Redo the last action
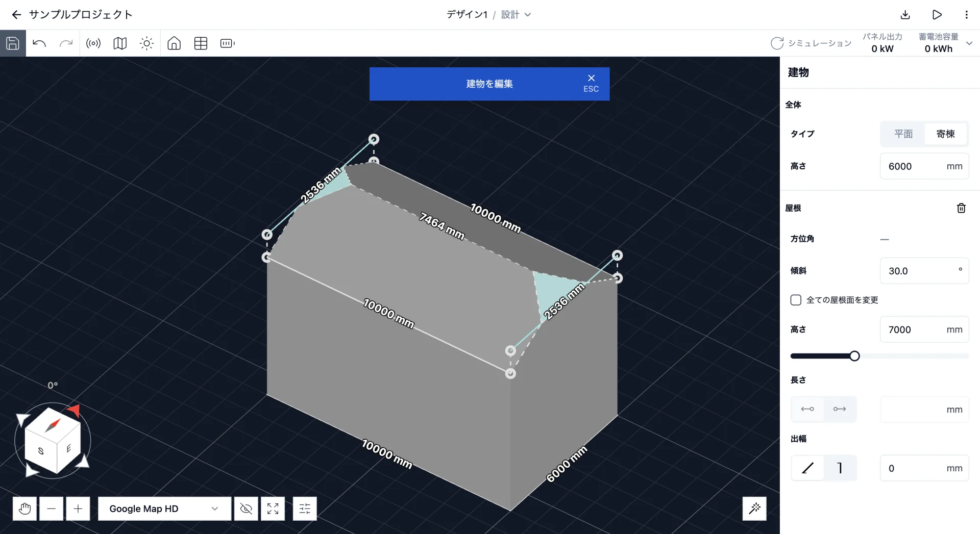The width and height of the screenshot is (980, 534). [x=66, y=43]
